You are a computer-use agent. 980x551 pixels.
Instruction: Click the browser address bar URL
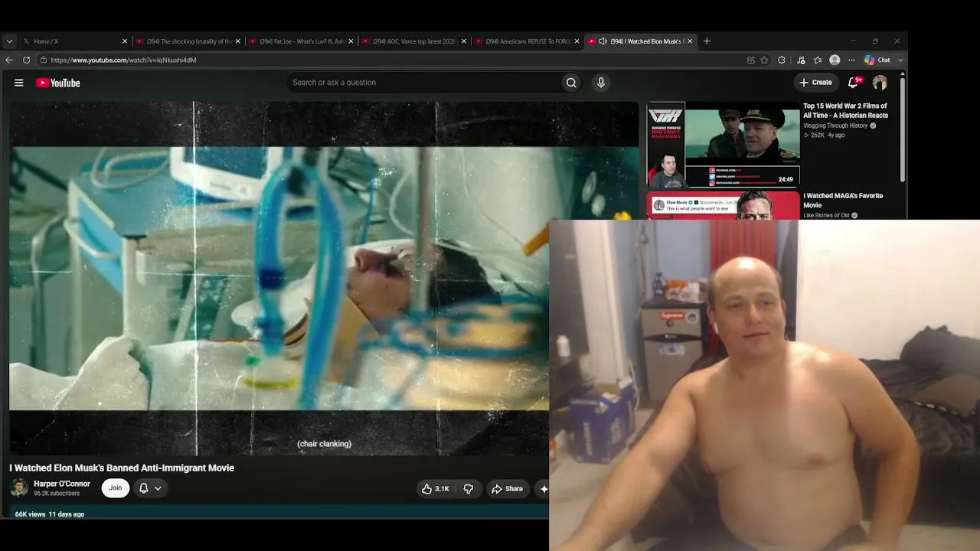pyautogui.click(x=123, y=60)
